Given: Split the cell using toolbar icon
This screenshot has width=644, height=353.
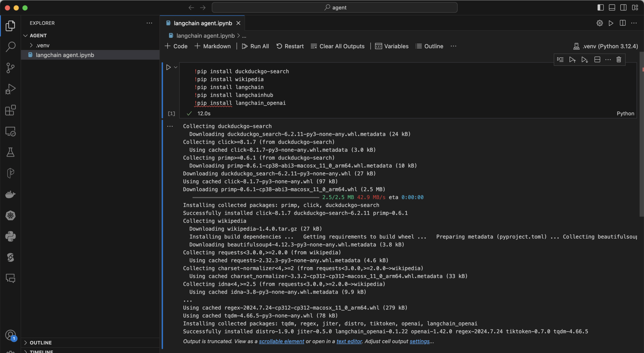Looking at the screenshot, I should [597, 59].
